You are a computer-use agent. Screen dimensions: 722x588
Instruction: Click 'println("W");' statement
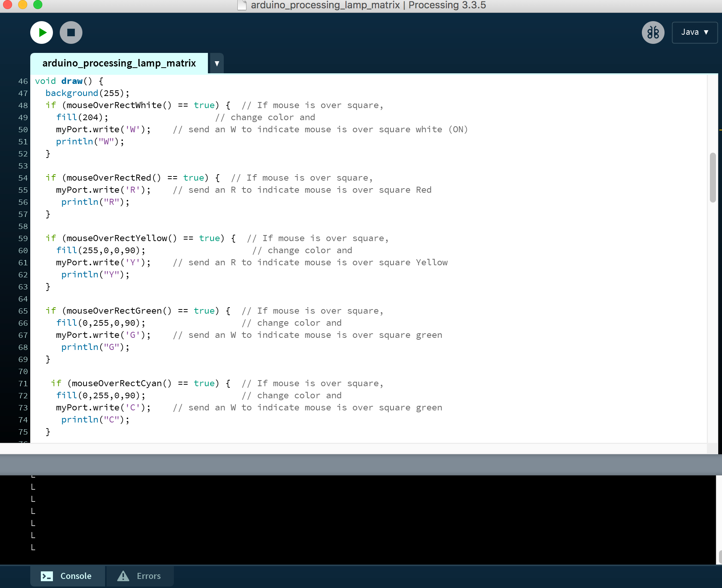[x=90, y=141]
